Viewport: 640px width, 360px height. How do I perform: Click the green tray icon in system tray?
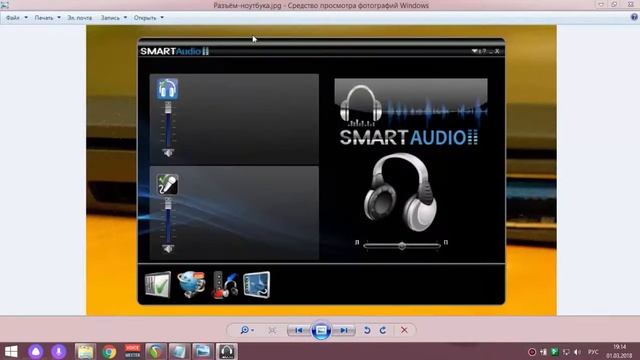[554, 352]
